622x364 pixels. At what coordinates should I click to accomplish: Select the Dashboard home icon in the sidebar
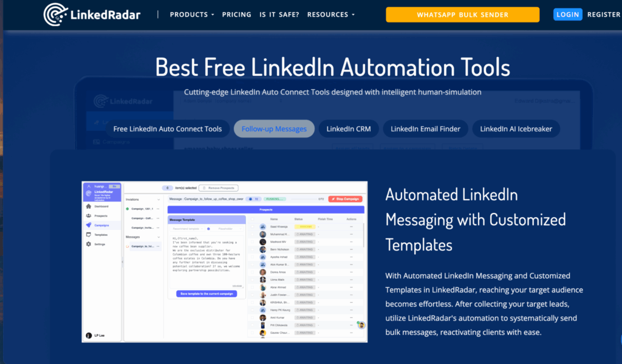click(x=89, y=206)
